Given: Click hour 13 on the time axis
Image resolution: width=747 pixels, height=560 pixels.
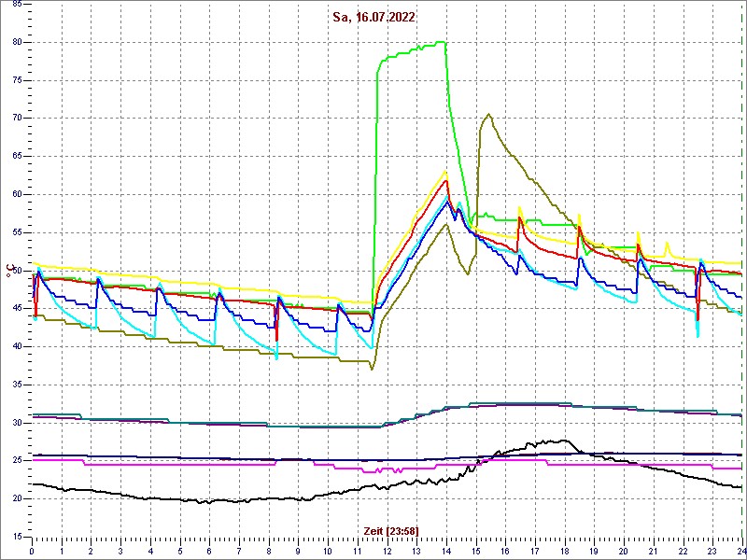Looking at the screenshot, I should 416,551.
